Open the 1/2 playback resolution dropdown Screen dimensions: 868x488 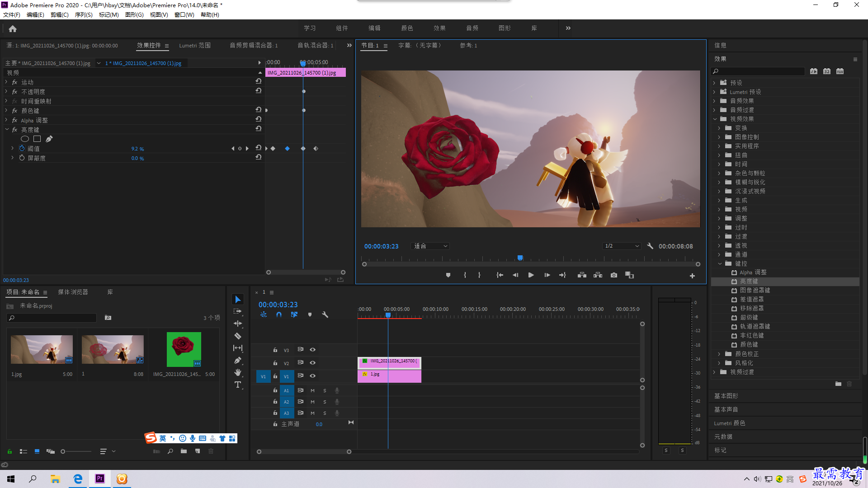(x=622, y=246)
